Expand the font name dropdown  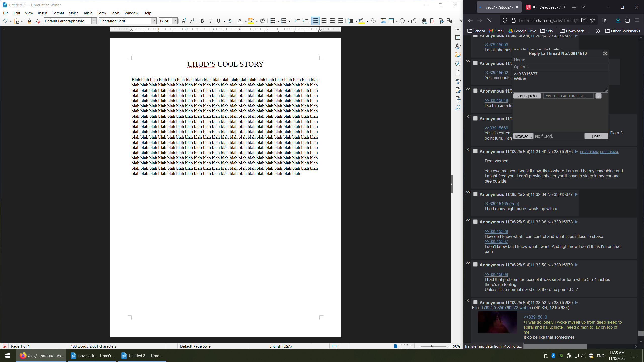(x=154, y=21)
